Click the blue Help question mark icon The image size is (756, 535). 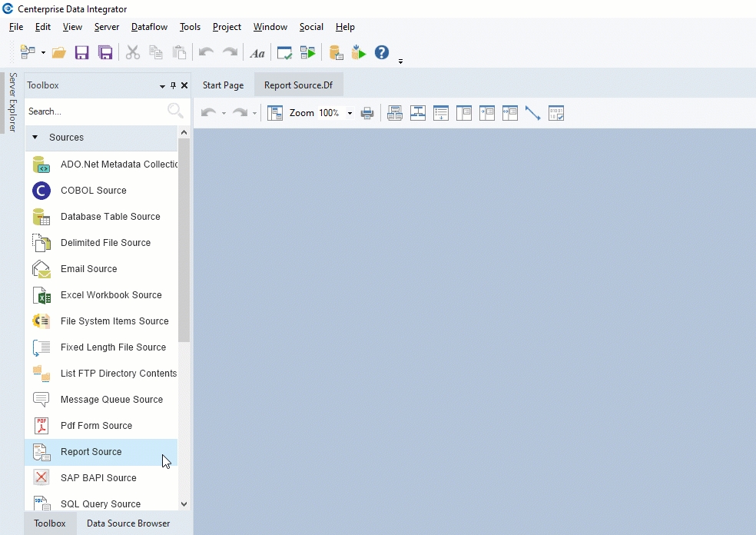pyautogui.click(x=382, y=53)
